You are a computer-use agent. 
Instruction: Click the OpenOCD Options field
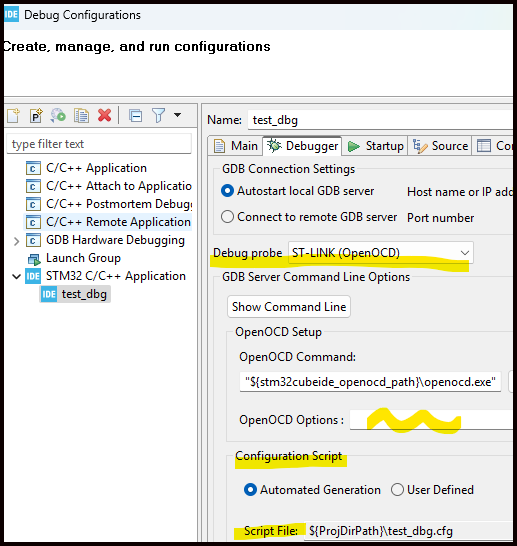(x=431, y=420)
